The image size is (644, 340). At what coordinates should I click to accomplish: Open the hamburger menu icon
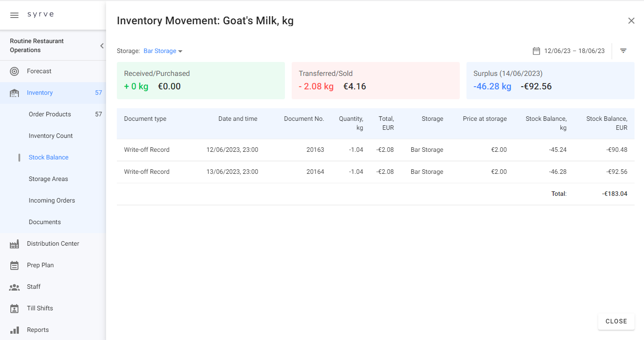point(14,15)
